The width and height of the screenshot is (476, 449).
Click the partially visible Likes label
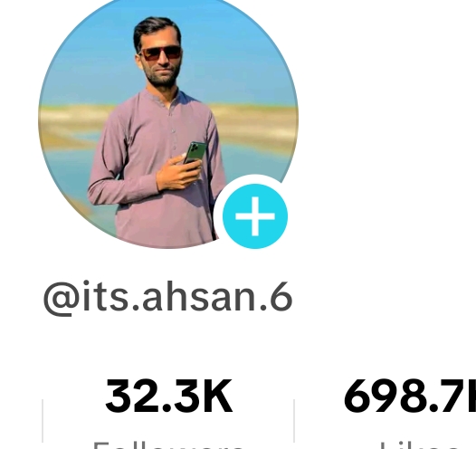pos(419,445)
